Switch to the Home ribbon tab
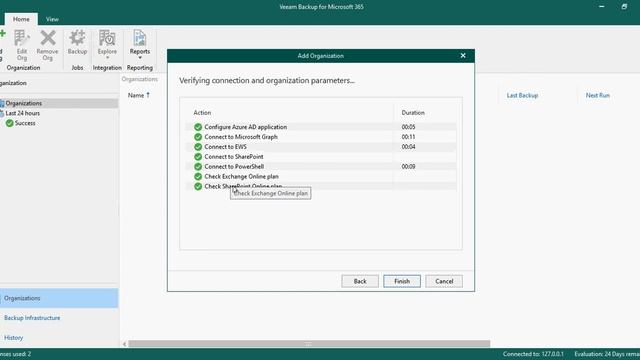 [x=21, y=19]
